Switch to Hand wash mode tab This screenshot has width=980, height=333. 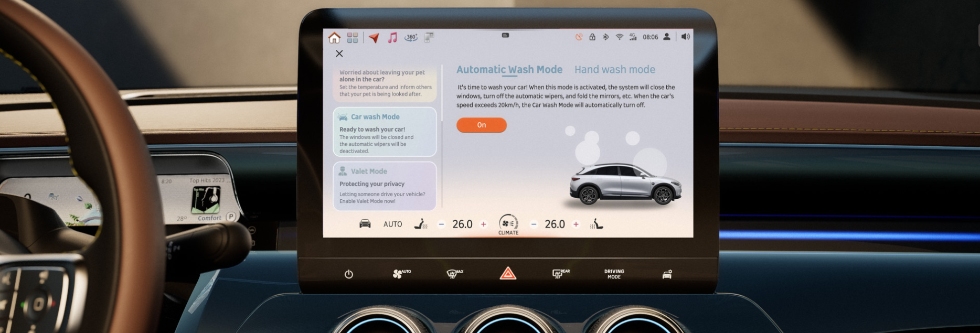point(614,70)
